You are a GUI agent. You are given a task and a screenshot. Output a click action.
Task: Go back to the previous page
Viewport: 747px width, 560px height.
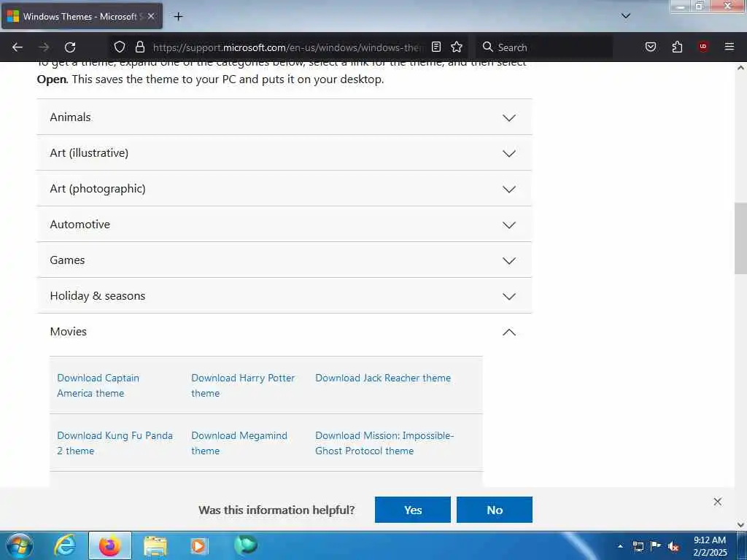(x=18, y=47)
